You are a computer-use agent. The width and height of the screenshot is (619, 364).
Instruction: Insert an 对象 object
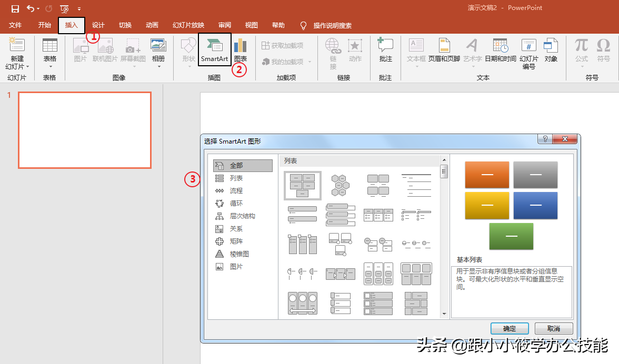click(x=551, y=50)
